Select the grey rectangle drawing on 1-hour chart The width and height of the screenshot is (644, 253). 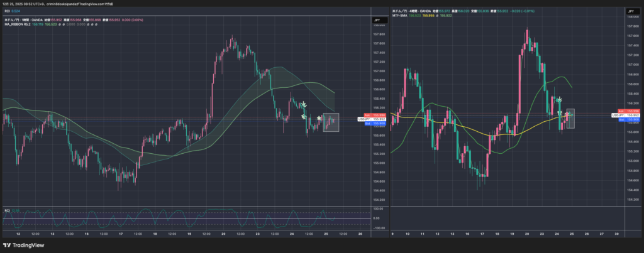(x=331, y=122)
